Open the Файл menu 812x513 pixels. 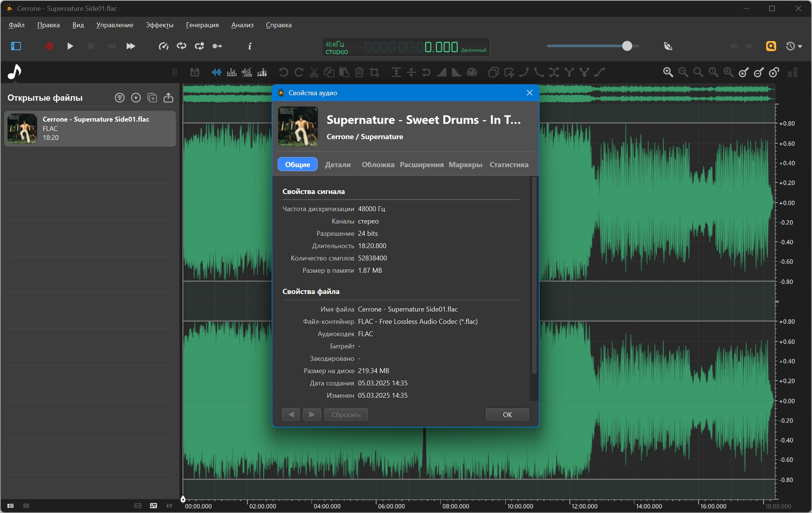tap(17, 25)
